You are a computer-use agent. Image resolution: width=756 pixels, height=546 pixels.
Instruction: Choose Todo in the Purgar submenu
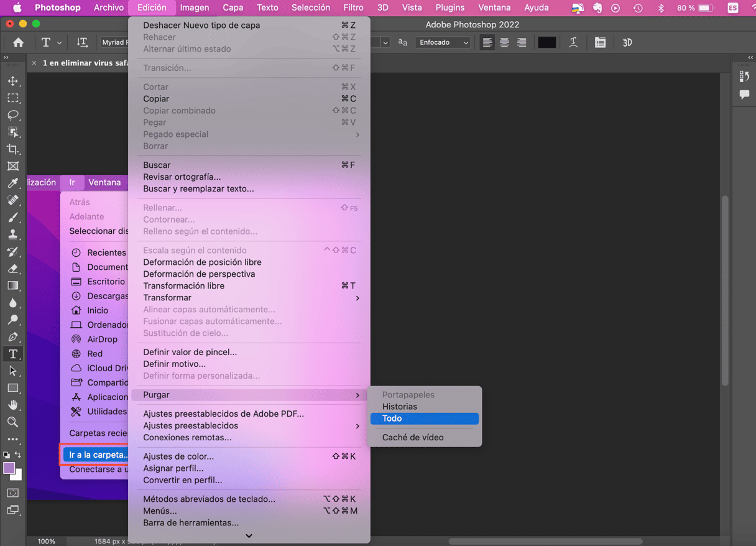(425, 419)
